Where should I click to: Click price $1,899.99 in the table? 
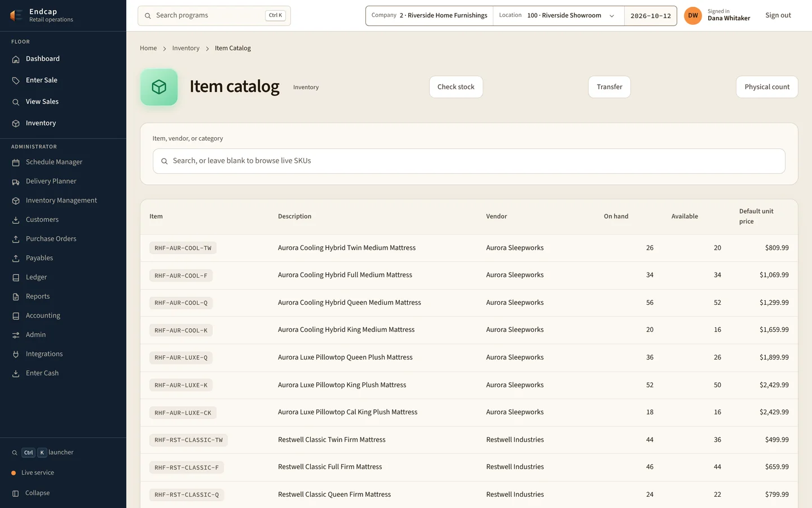pos(774,358)
